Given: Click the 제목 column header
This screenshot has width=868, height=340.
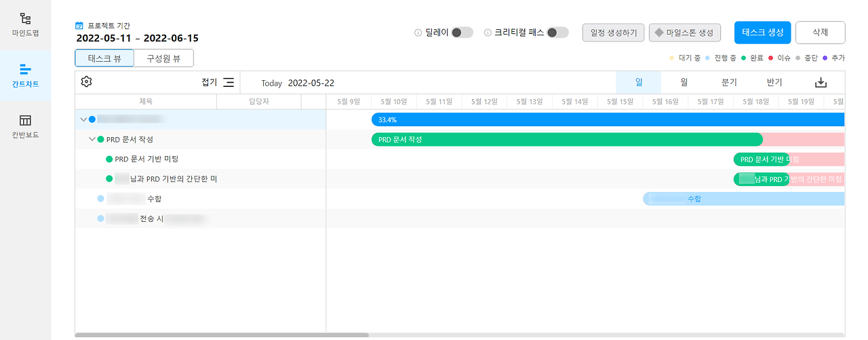Looking at the screenshot, I should point(146,102).
